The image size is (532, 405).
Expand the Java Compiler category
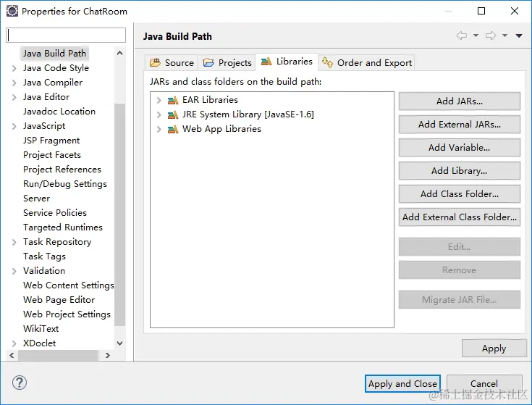click(x=14, y=83)
